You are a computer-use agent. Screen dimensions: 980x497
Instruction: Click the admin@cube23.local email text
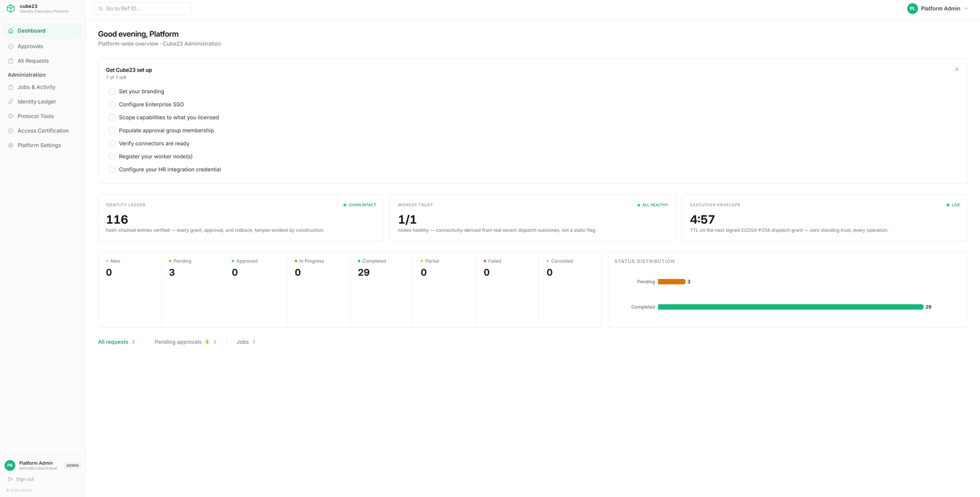click(x=38, y=468)
